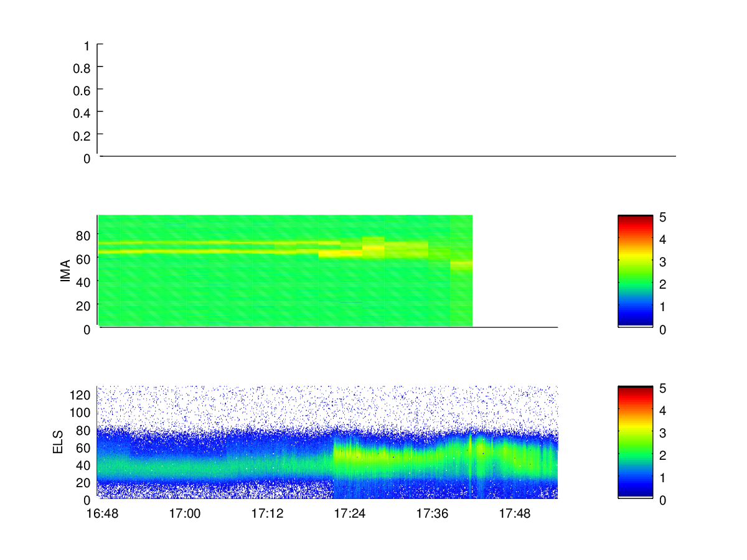Select the 17:48 time tick label
747x560 pixels.
515,514
